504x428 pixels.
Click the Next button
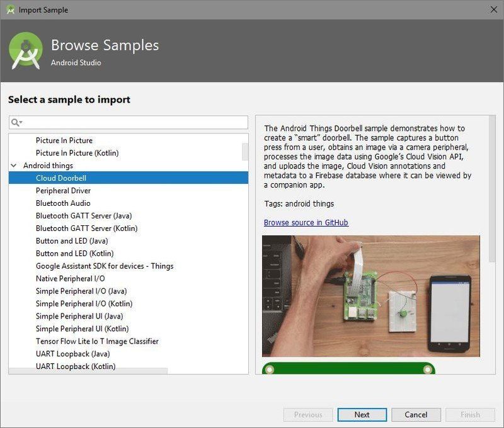coord(362,415)
